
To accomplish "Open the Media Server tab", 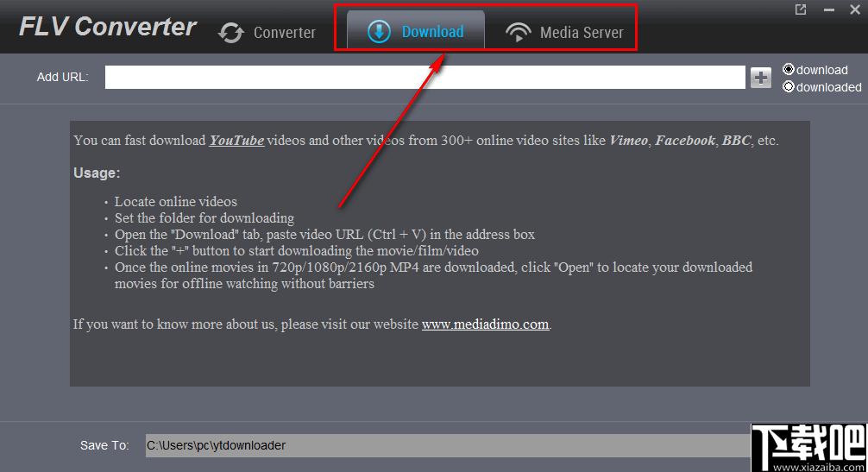I will tap(563, 33).
